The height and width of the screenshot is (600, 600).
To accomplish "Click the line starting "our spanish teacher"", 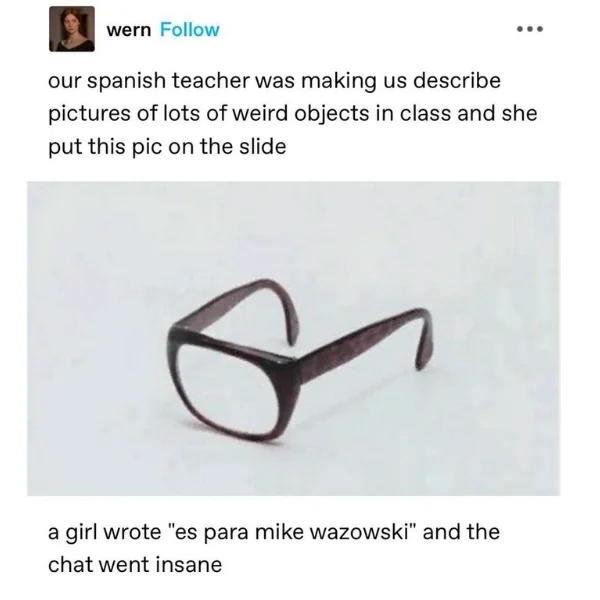I will click(274, 81).
